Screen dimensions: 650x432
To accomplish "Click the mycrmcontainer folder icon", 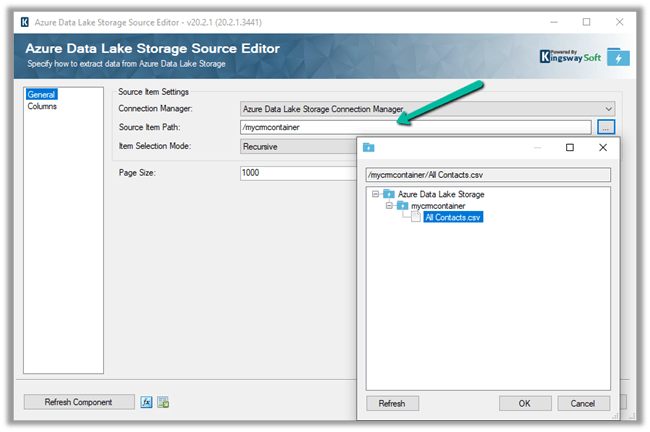I will 403,206.
